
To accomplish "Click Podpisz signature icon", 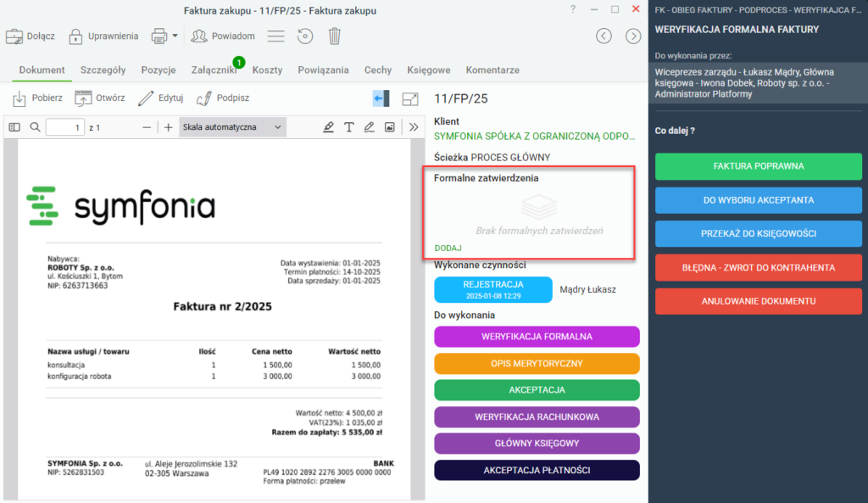I will click(203, 98).
